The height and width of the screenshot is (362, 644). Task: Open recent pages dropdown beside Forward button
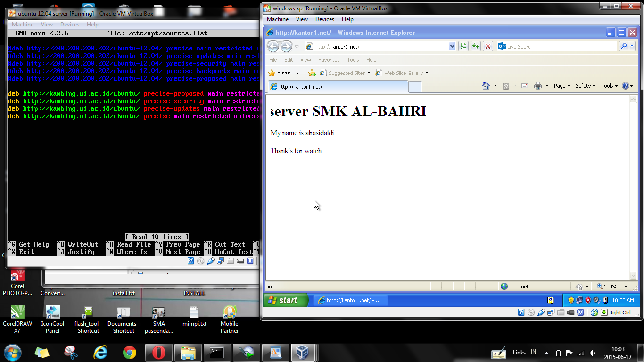(x=297, y=46)
